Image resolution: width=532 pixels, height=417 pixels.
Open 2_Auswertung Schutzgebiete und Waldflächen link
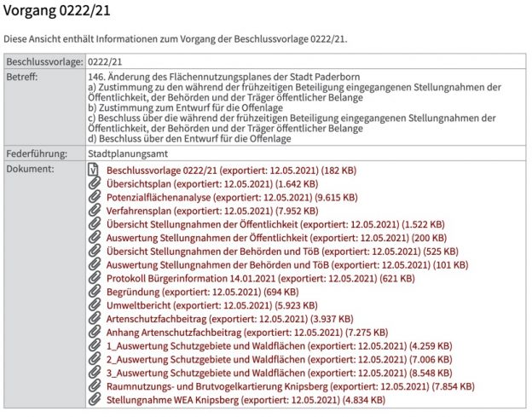coord(280,360)
